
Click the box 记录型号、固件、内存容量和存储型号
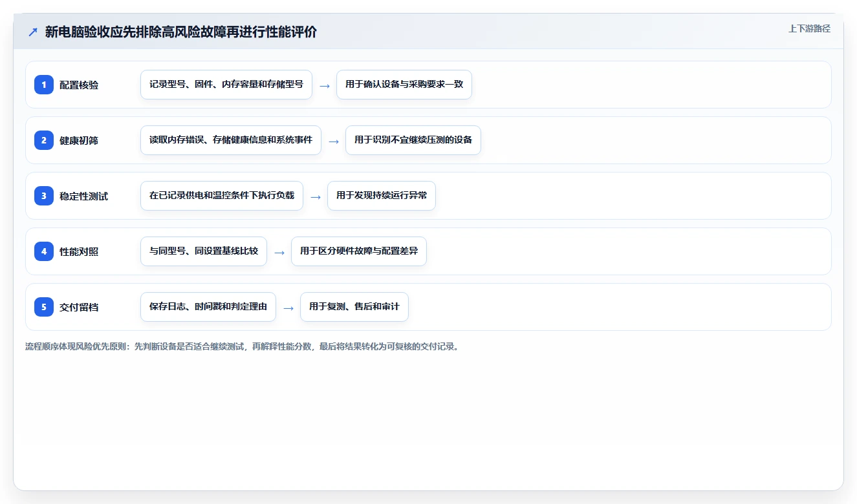226,85
